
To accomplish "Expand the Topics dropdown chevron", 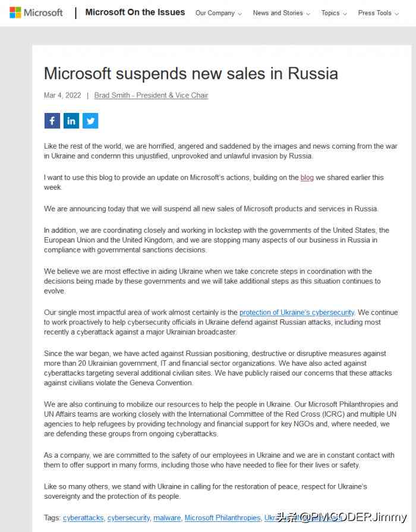I will tap(345, 14).
